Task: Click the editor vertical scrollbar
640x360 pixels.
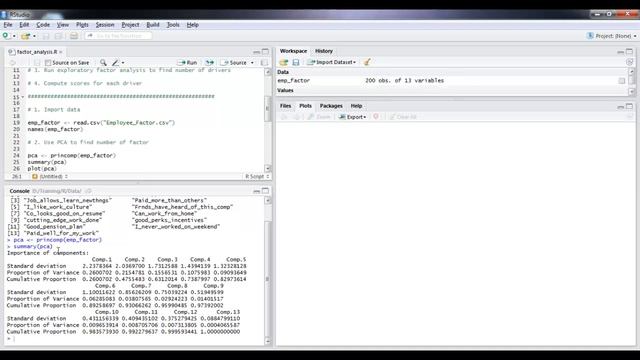Action: [x=268, y=109]
